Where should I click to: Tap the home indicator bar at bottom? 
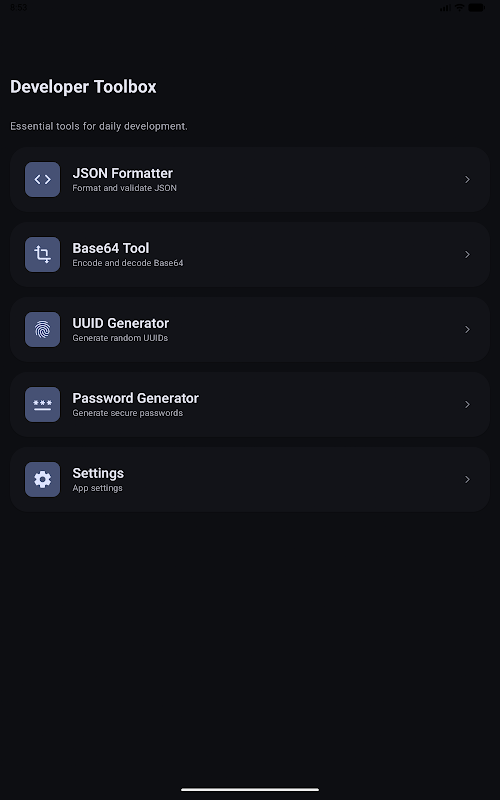[x=250, y=790]
